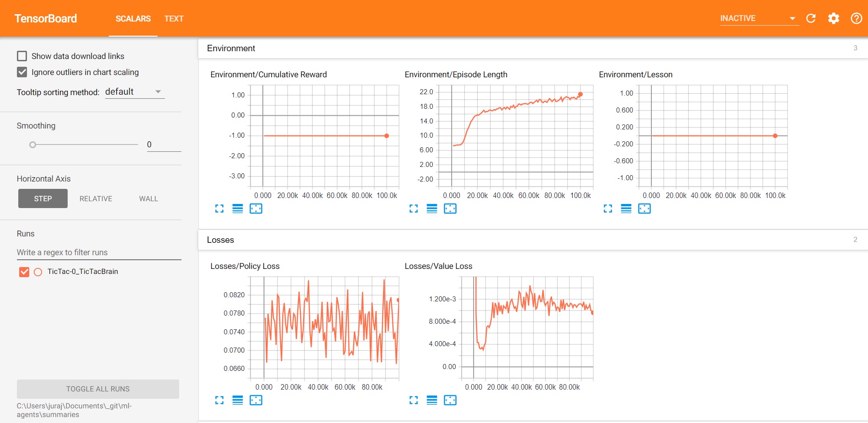
Task: Switch to the TEXT tab
Action: 174,19
